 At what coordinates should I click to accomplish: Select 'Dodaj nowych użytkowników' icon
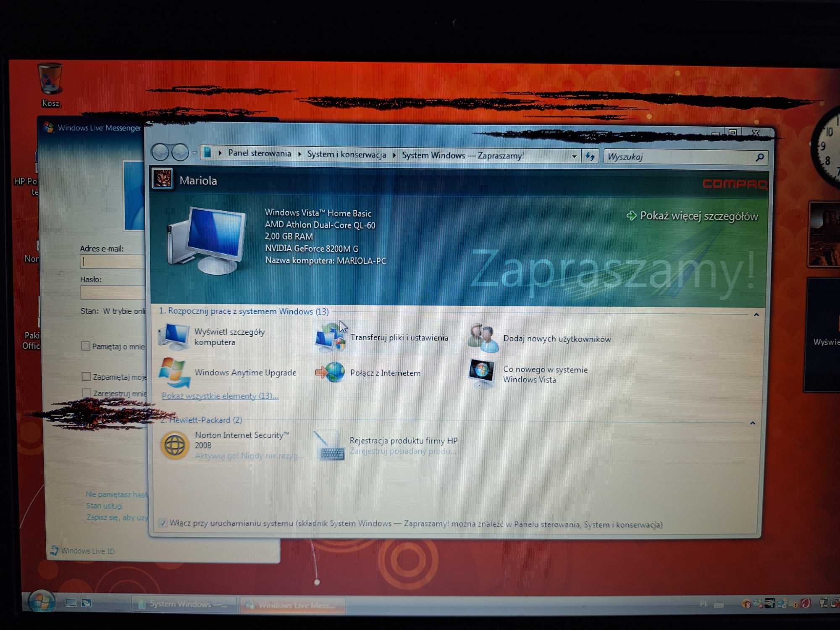tap(483, 338)
